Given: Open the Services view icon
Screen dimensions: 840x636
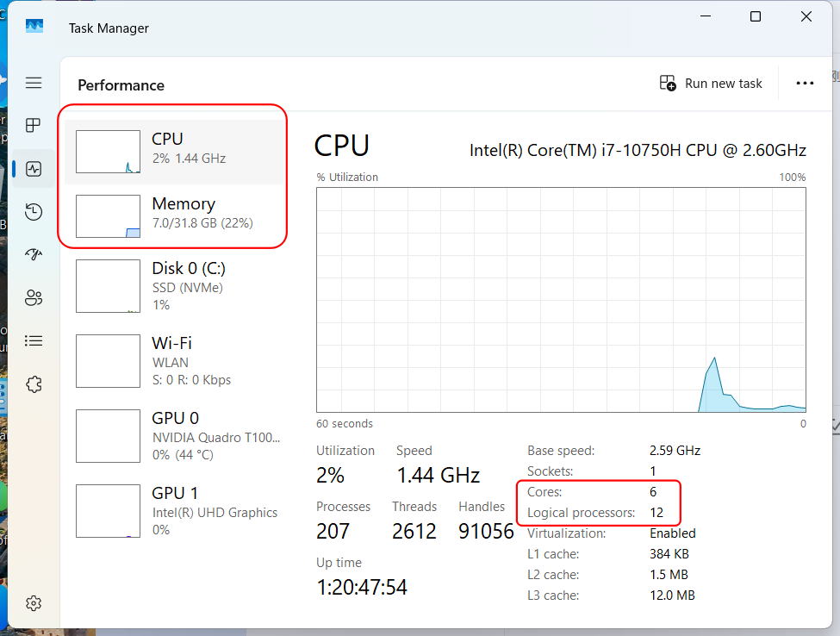Looking at the screenshot, I should coord(34,383).
